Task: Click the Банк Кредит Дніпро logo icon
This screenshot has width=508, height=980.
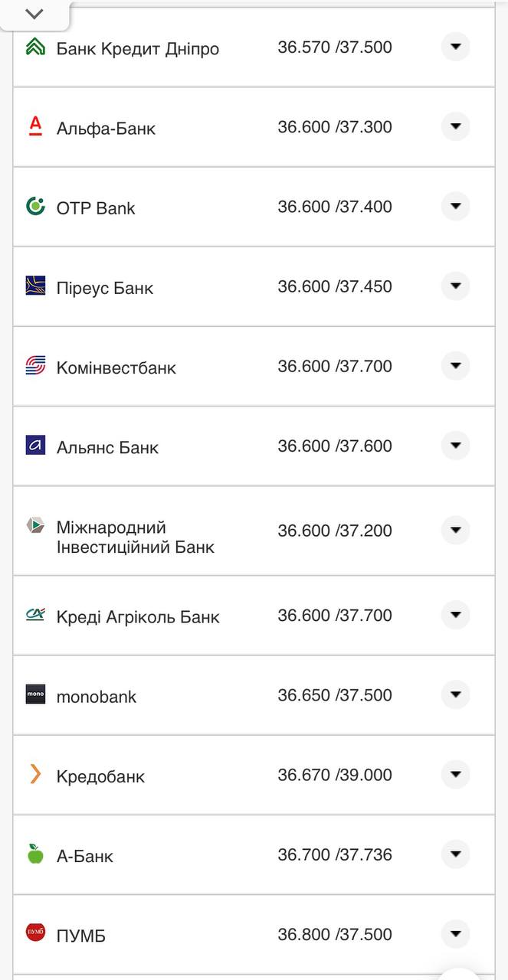Action: coord(35,47)
